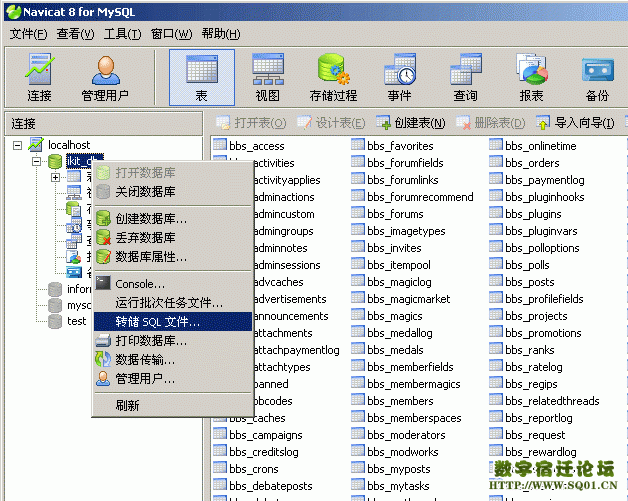This screenshot has height=501, width=628.
Task: Click table icon of bbs_posts
Action: click(x=496, y=281)
